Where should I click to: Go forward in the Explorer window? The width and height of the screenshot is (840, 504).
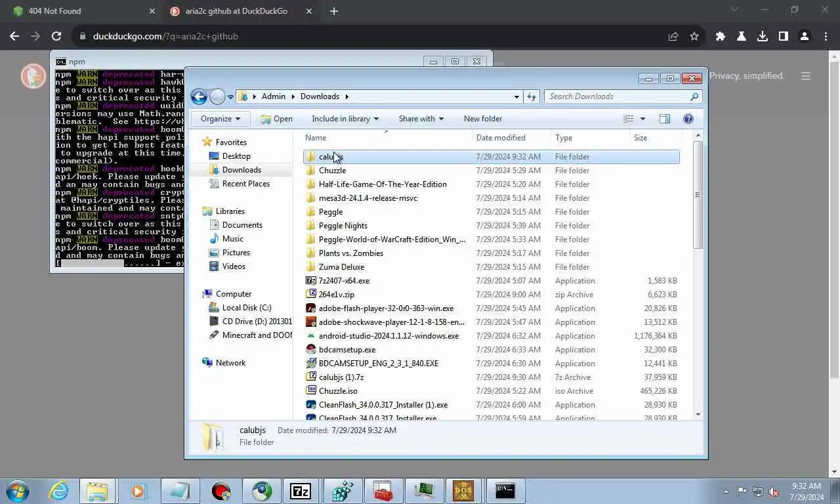tap(217, 96)
